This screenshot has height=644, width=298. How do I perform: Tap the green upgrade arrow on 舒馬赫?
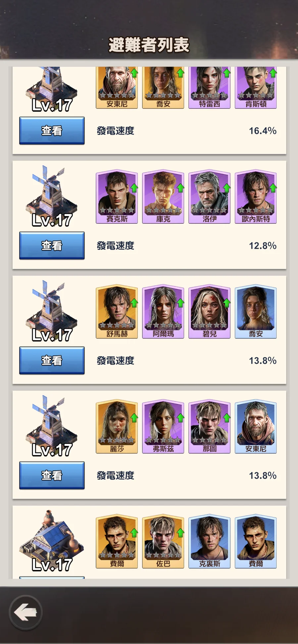pos(134,303)
